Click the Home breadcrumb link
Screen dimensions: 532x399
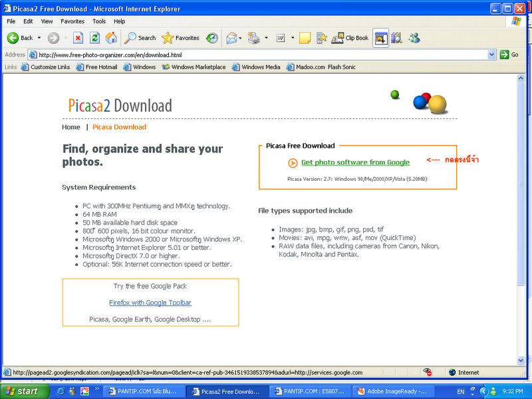[x=71, y=127]
